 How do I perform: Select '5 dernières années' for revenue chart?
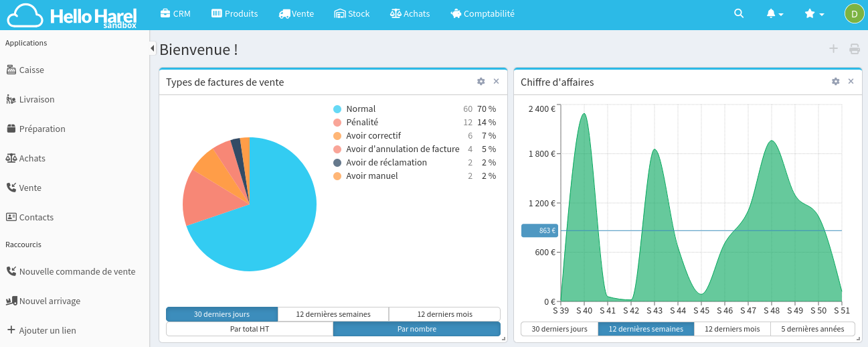[x=812, y=329]
